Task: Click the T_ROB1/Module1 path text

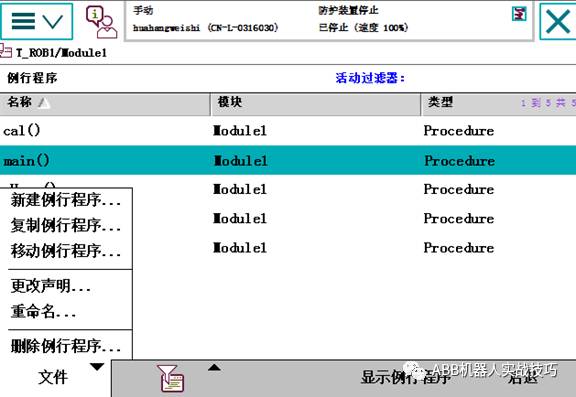Action: (62, 53)
